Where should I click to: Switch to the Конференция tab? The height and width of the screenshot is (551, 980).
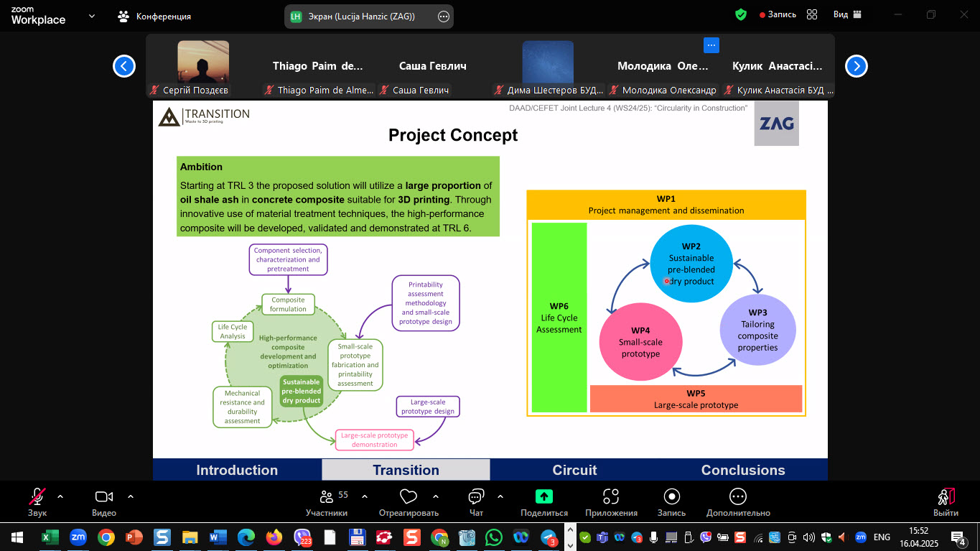click(x=155, y=16)
